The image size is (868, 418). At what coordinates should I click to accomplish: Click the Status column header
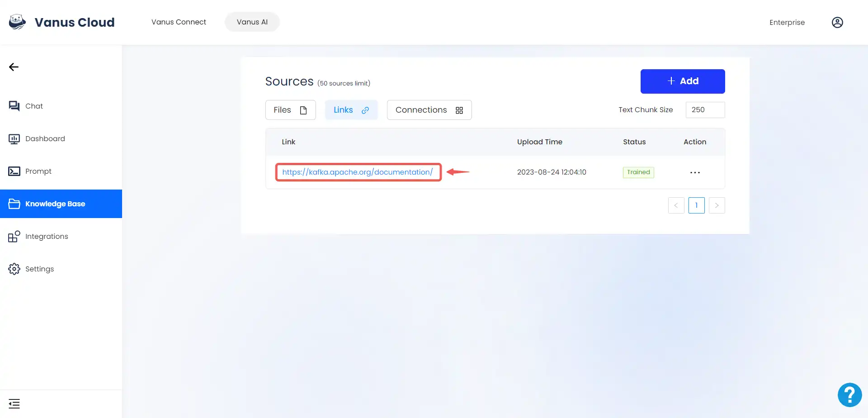[634, 142]
